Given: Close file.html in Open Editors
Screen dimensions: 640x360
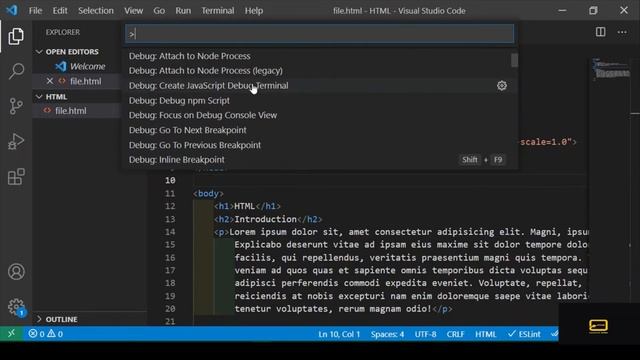Looking at the screenshot, I should click(x=50, y=81).
